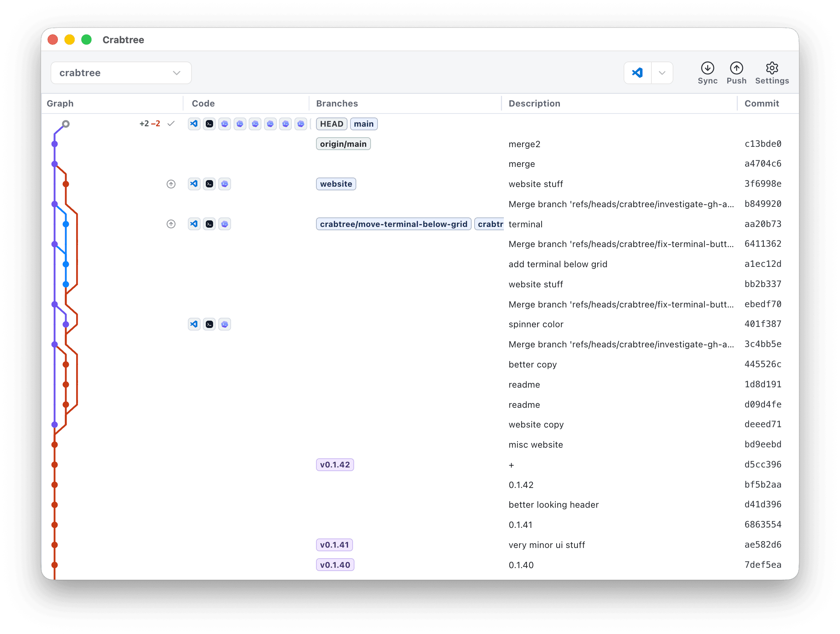Viewport: 840px width, 634px height.
Task: Click commit hash ebedf70
Action: tap(762, 304)
